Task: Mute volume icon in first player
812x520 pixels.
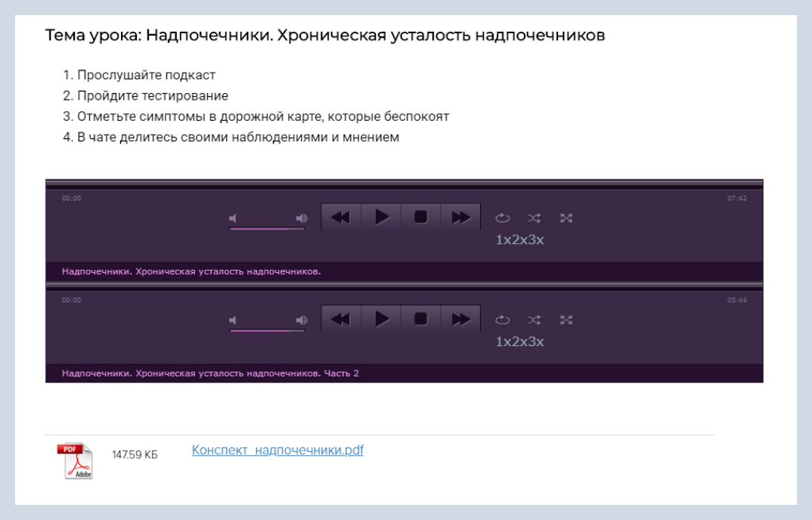Action: tap(233, 218)
